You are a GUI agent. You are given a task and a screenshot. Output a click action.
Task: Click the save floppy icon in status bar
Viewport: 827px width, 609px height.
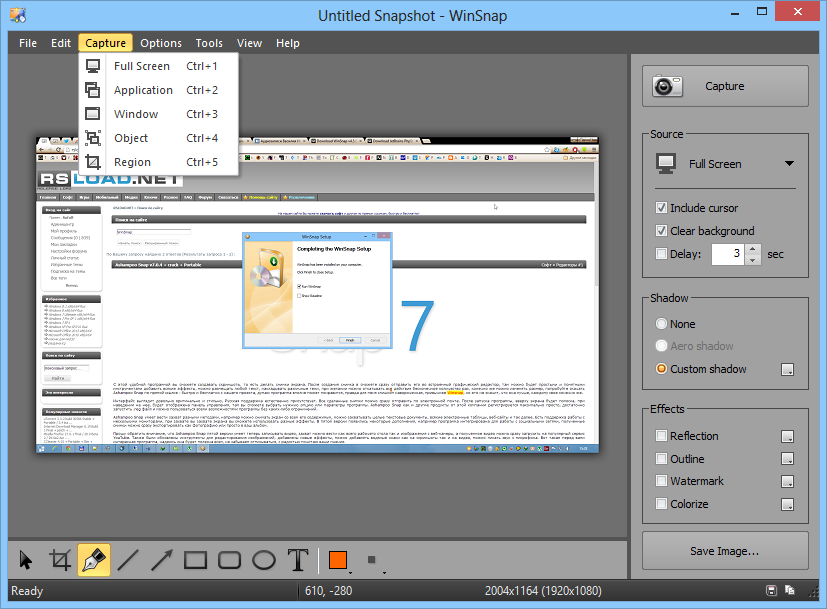click(771, 591)
